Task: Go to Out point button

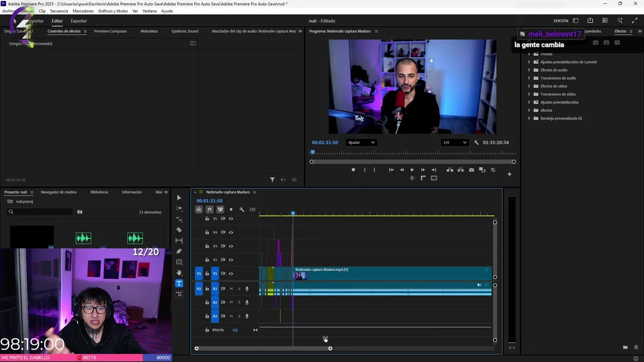Action: click(434, 170)
